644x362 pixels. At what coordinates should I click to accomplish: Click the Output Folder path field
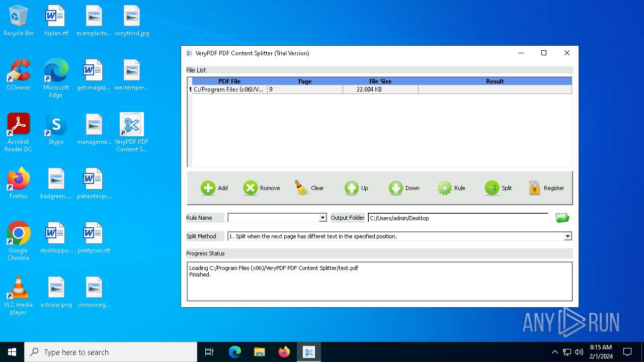[x=458, y=218]
